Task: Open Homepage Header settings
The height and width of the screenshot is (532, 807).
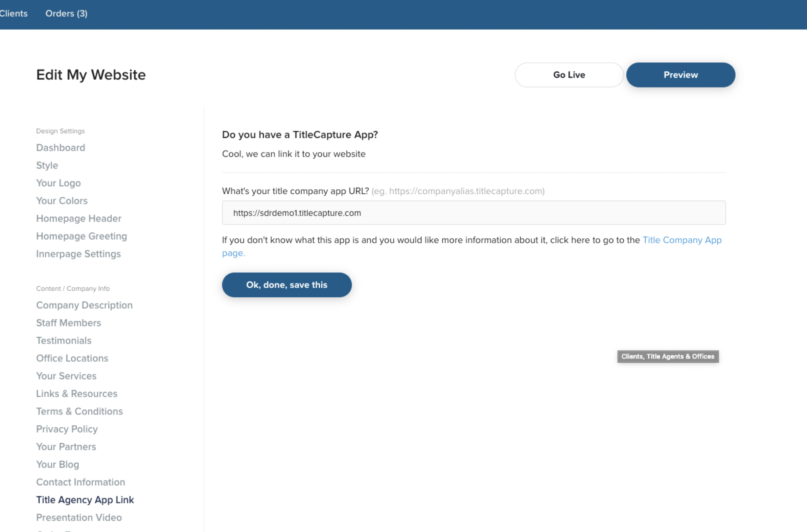Action: click(79, 218)
